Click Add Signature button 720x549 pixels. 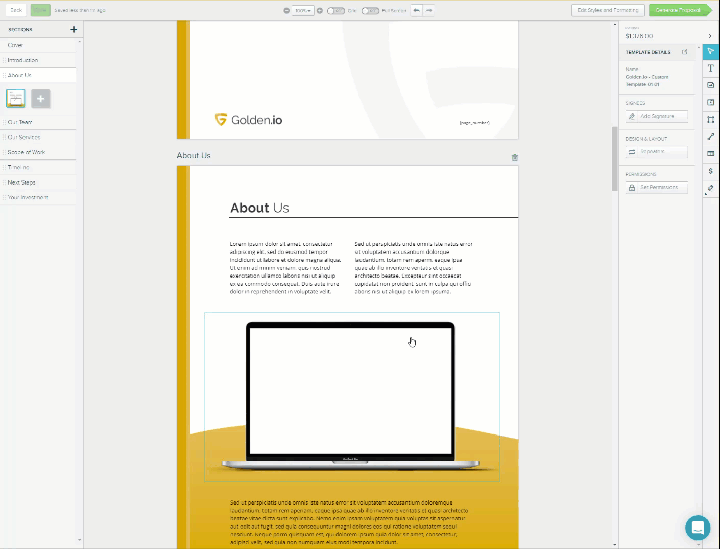pyautogui.click(x=657, y=117)
